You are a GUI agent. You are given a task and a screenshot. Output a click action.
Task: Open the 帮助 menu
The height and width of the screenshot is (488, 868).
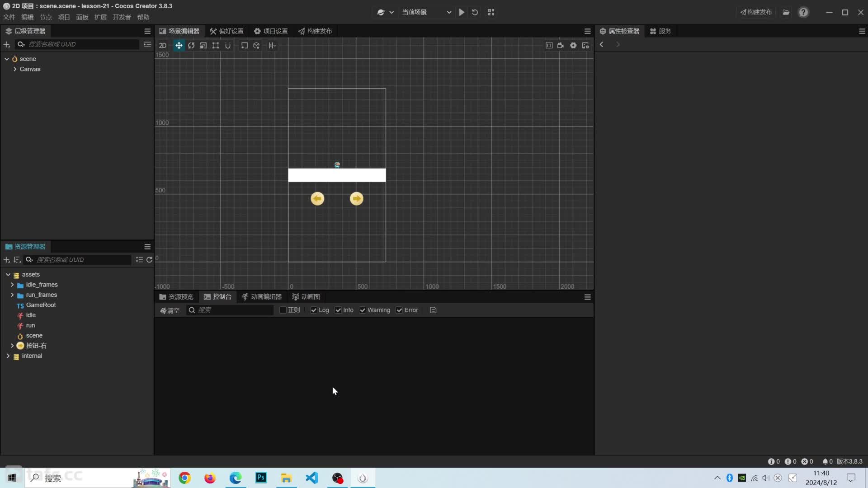pyautogui.click(x=143, y=17)
